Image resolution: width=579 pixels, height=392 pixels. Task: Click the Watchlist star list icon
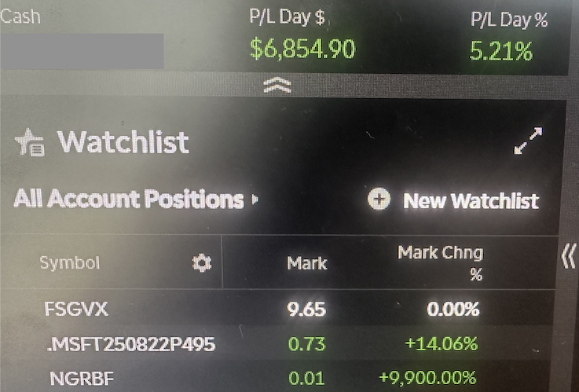30,142
